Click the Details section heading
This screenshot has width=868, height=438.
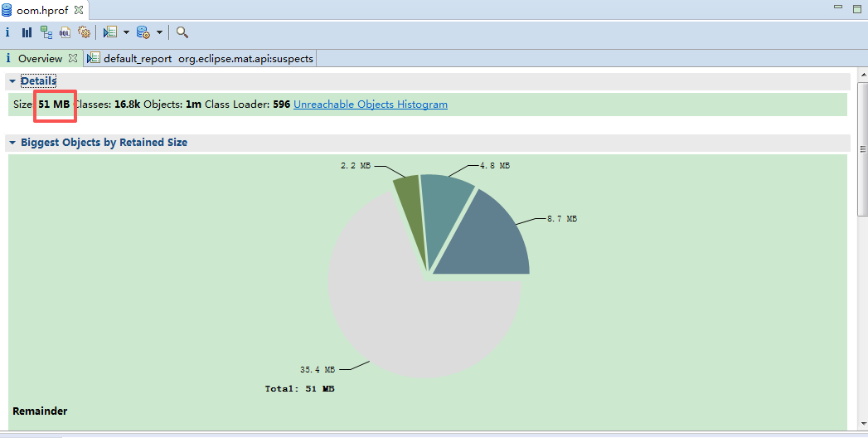click(x=39, y=80)
